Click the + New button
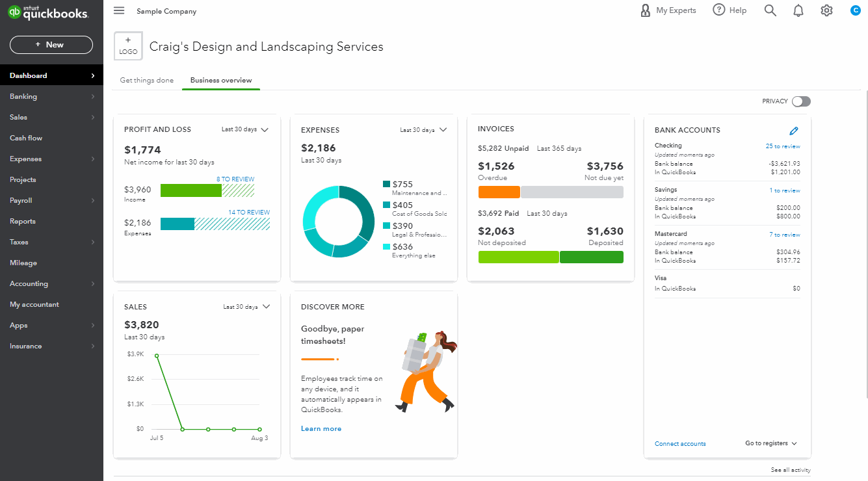 [51, 45]
